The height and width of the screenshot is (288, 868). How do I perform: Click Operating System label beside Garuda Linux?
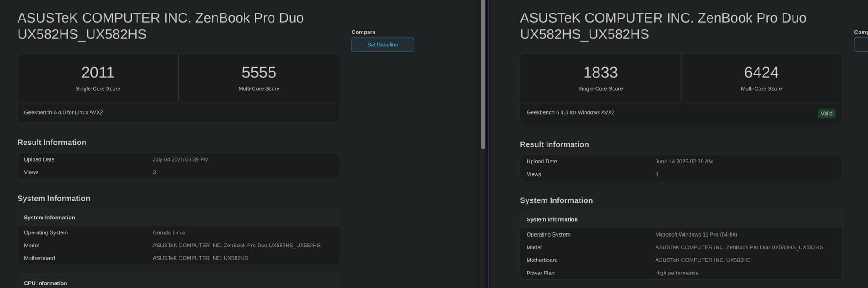[46, 232]
